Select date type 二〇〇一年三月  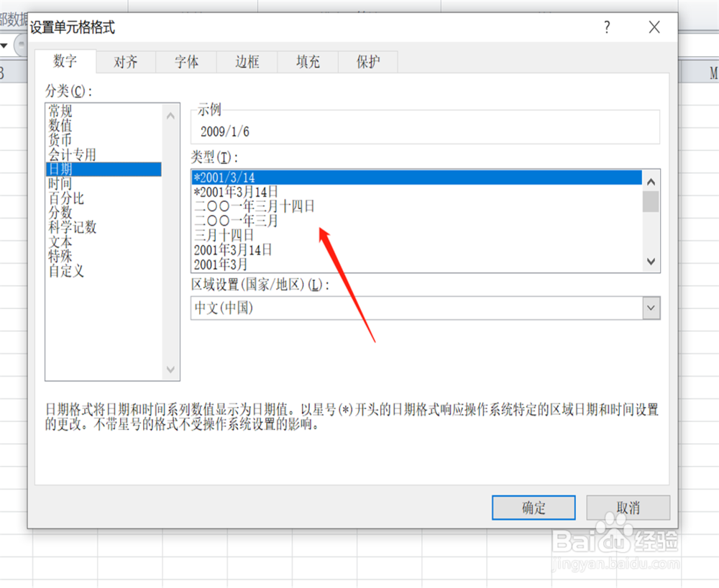coord(416,221)
